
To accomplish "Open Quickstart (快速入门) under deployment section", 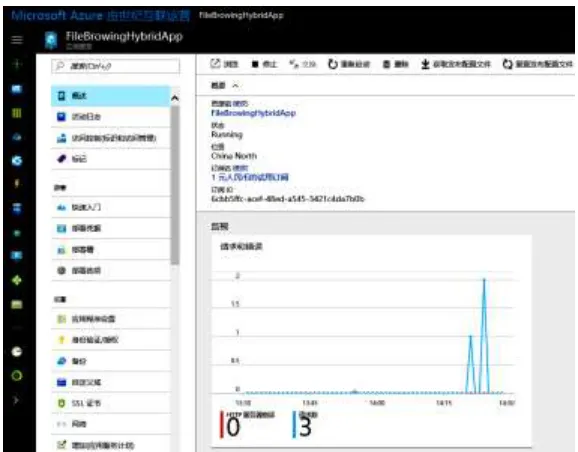I will [x=111, y=208].
